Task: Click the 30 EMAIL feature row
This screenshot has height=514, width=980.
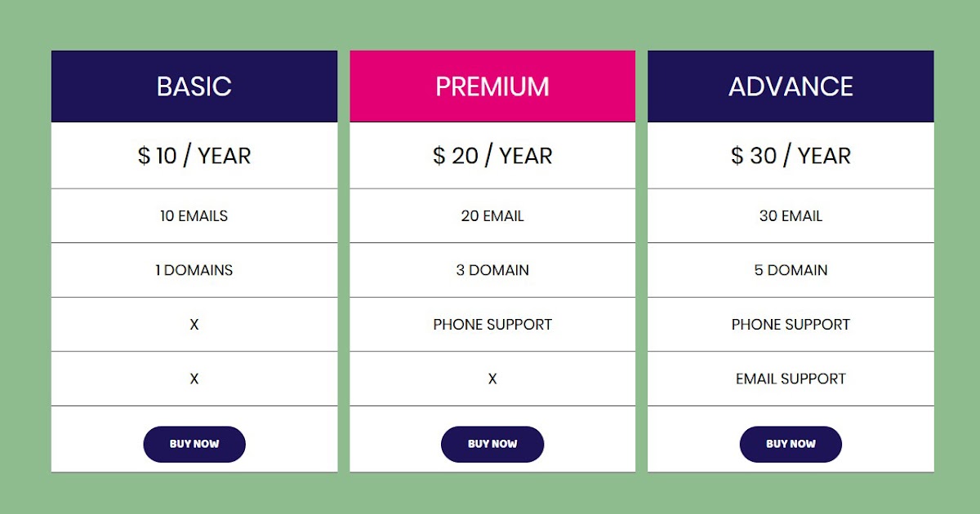Action: (x=791, y=216)
